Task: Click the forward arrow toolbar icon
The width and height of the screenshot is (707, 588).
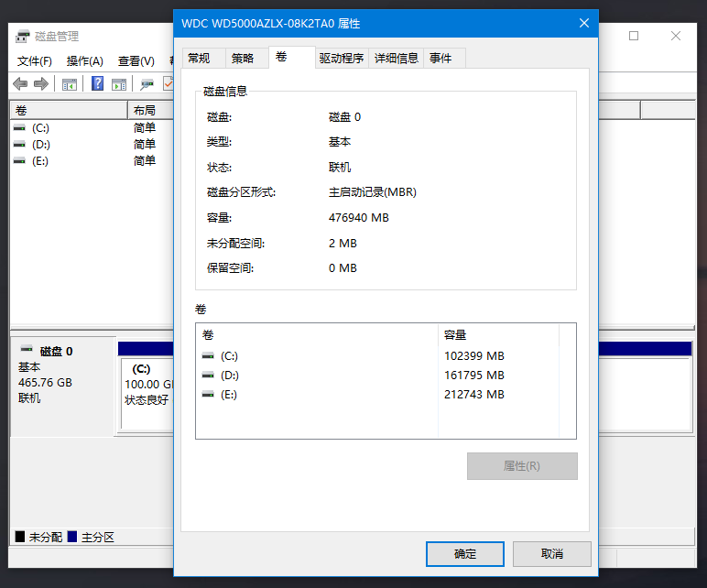Action: coord(40,84)
